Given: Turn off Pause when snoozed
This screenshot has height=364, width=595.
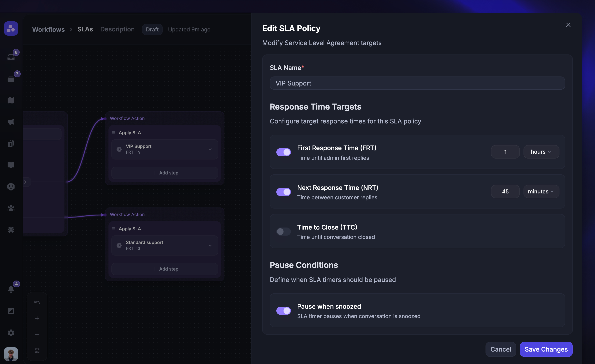Looking at the screenshot, I should click(283, 311).
